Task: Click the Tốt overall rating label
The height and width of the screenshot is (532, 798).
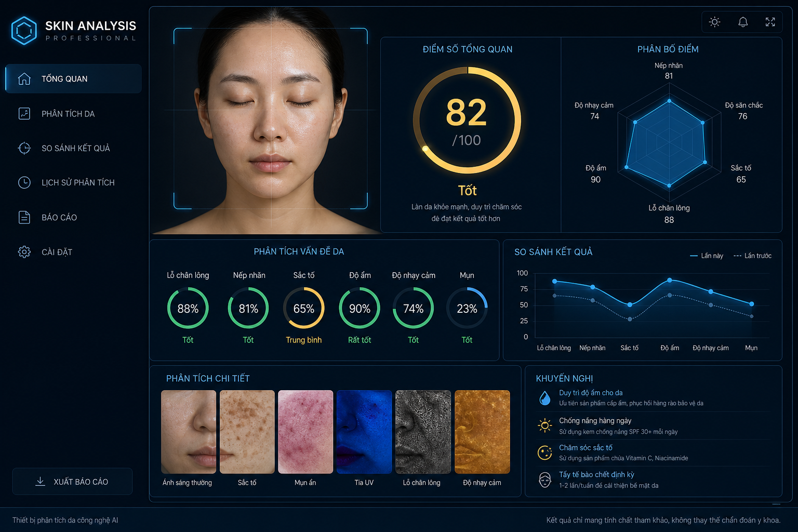Action: tap(467, 191)
